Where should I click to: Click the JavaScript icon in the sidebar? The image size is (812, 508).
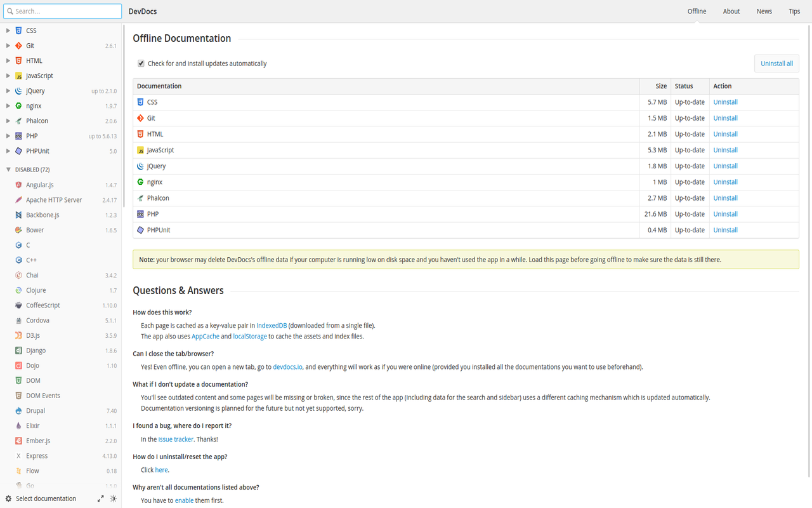[18, 76]
